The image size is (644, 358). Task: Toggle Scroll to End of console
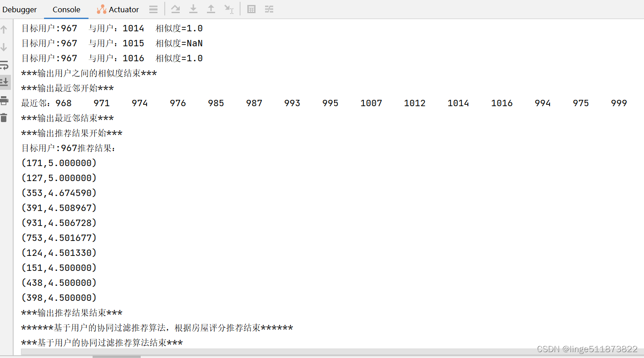(x=4, y=82)
